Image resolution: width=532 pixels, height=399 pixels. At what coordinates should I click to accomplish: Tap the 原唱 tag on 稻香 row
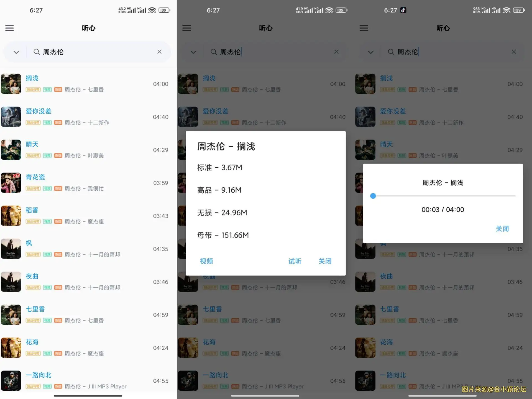coord(58,221)
